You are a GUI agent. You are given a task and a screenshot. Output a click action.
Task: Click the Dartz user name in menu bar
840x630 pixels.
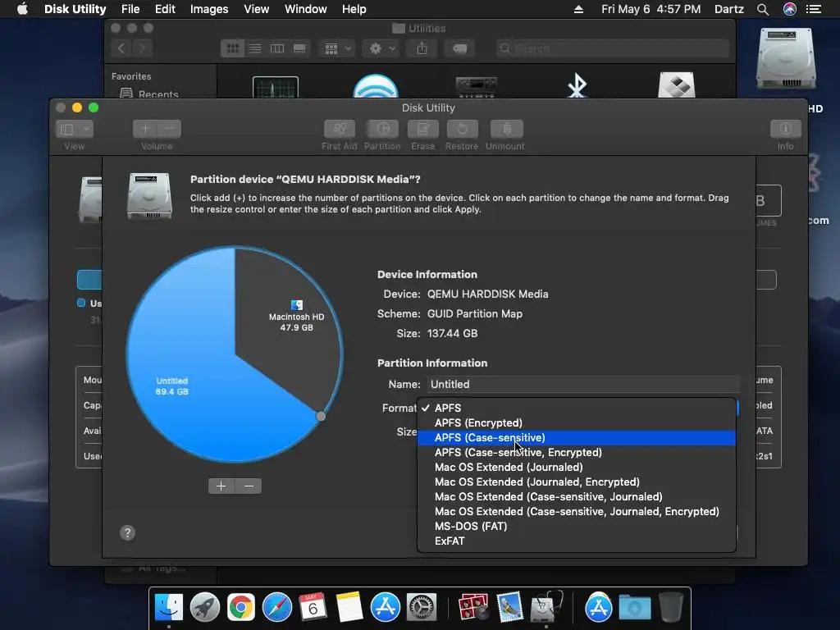click(x=729, y=9)
